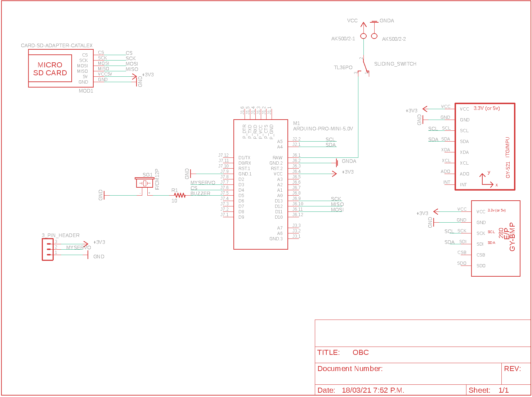This screenshot has height=397, width=532.
Task: Select the CSB pin inside GY-BMP
Action: tap(481, 255)
